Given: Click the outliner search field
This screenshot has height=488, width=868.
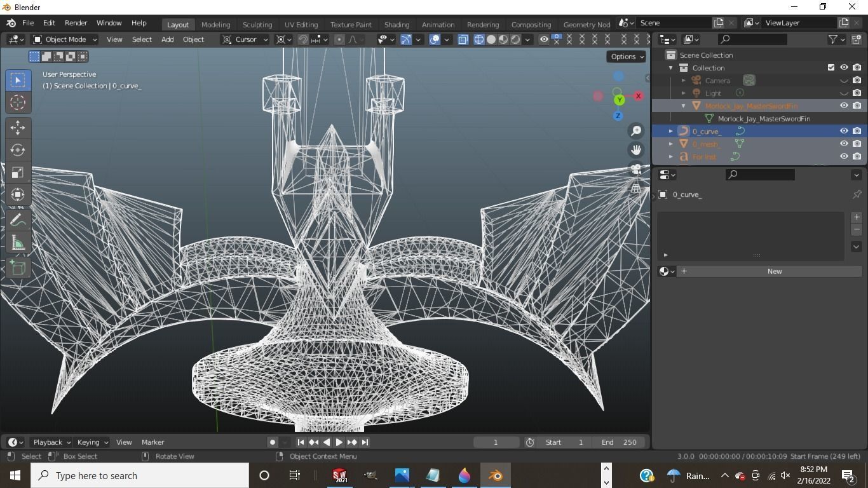Looking at the screenshot, I should 752,39.
